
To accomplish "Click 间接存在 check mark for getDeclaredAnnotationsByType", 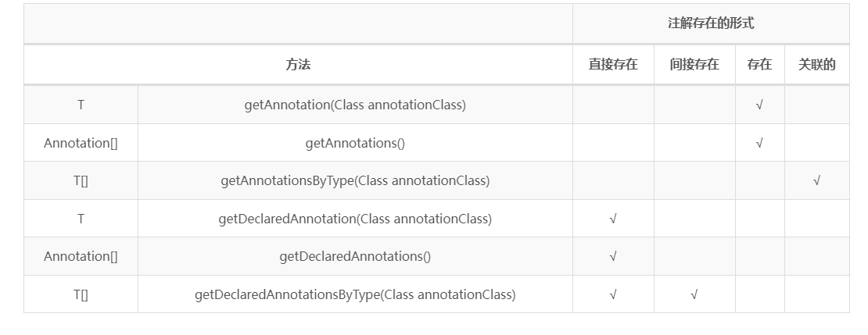I will 694,295.
